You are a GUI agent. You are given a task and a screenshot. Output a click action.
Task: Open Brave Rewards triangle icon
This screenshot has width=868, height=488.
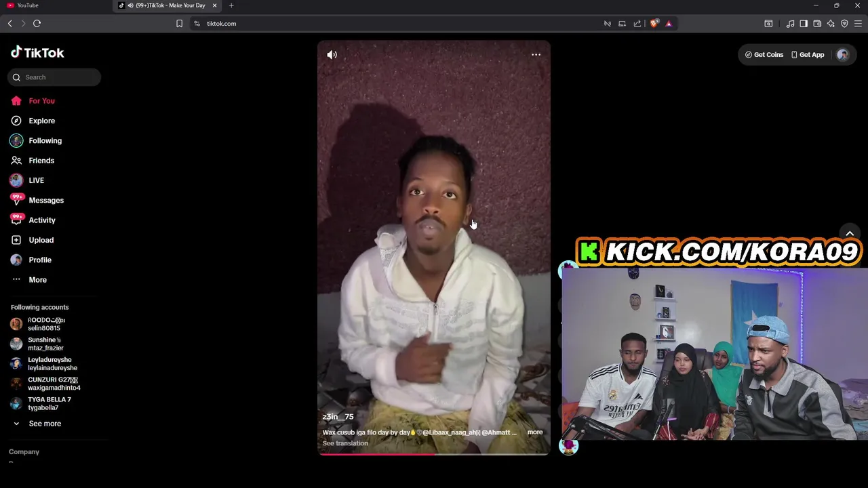point(669,24)
